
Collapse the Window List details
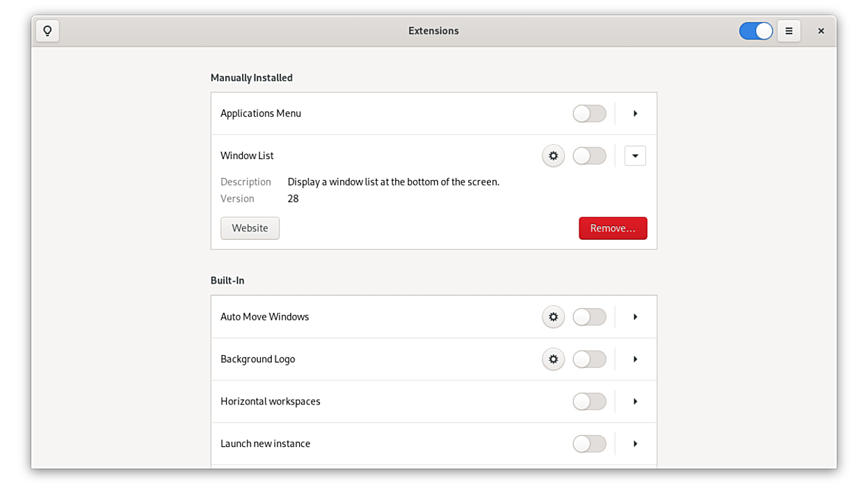pos(635,156)
